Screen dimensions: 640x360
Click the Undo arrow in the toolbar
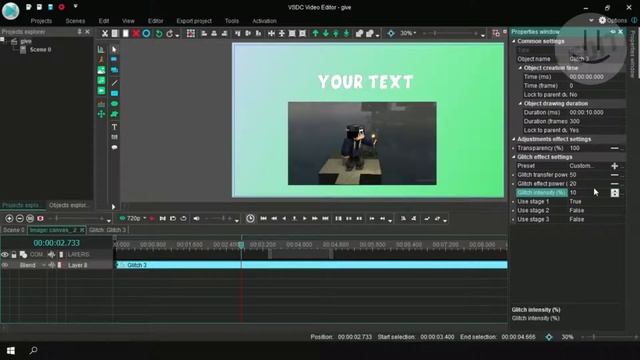pyautogui.click(x=159, y=33)
